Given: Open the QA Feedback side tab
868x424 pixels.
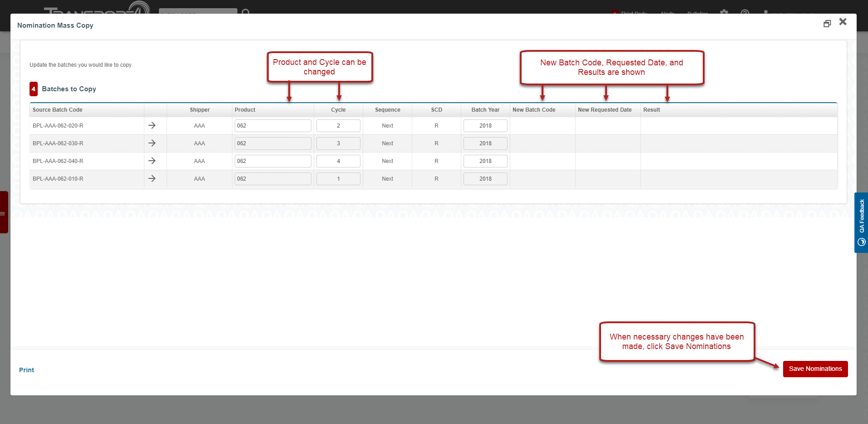Looking at the screenshot, I should [x=861, y=222].
